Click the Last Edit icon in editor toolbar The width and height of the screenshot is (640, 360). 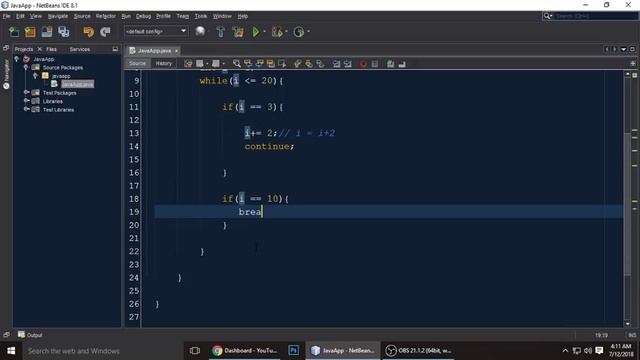pyautogui.click(x=188, y=64)
